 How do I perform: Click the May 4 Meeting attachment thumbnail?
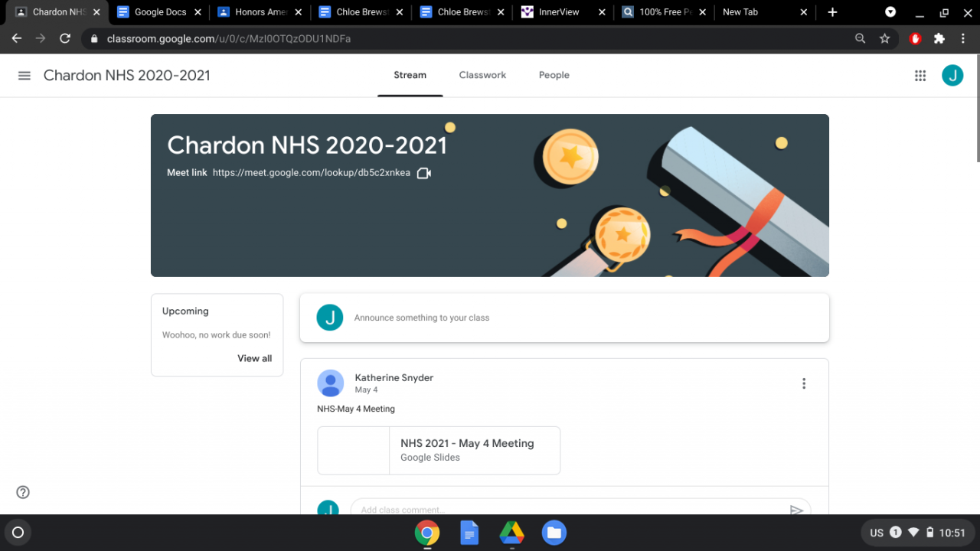point(354,451)
